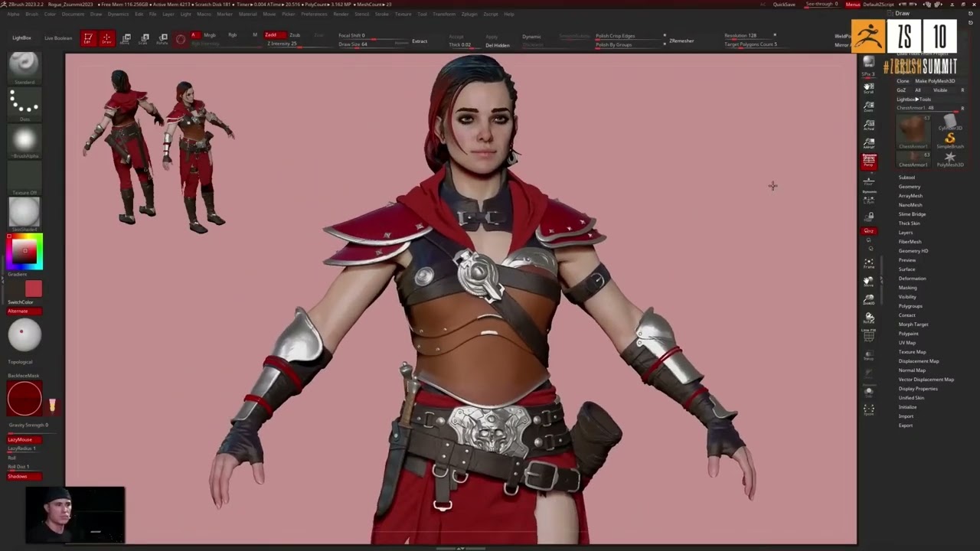Click the Actual size icon
This screenshot has width=980, height=551.
tap(868, 125)
